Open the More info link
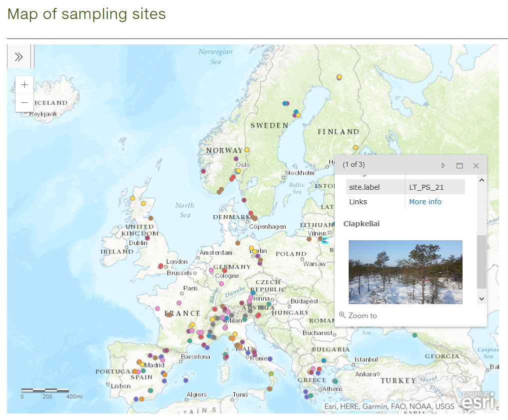Screen dimensions: 508x420 [x=425, y=202]
